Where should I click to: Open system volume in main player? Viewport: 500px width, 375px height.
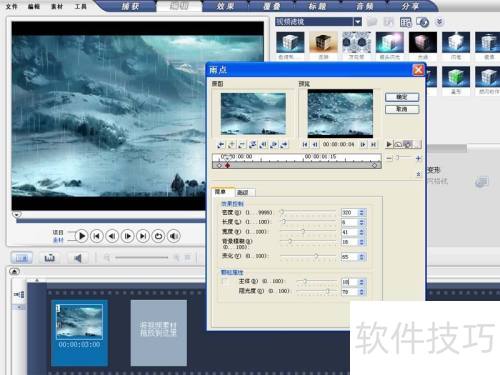click(174, 236)
